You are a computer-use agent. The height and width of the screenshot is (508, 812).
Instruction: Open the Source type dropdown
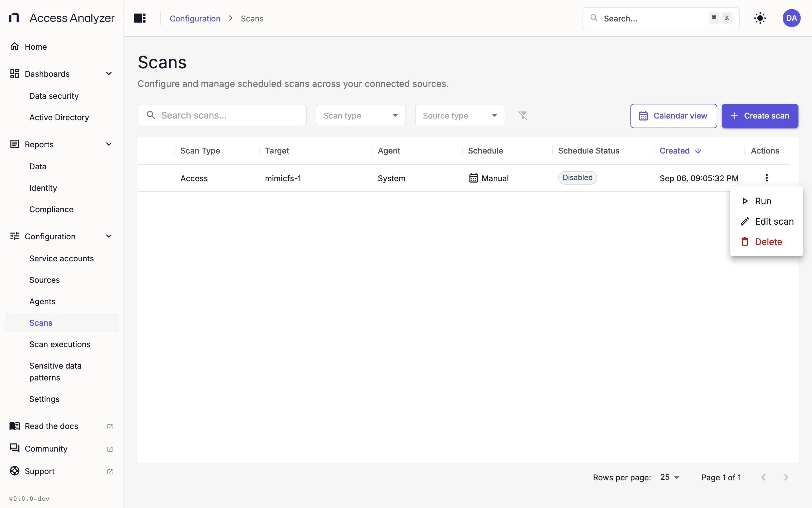click(x=460, y=115)
